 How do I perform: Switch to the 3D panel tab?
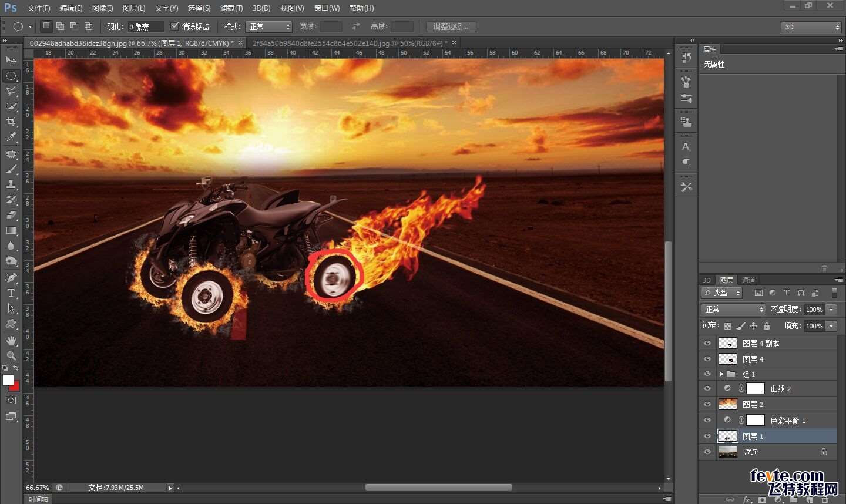click(707, 280)
